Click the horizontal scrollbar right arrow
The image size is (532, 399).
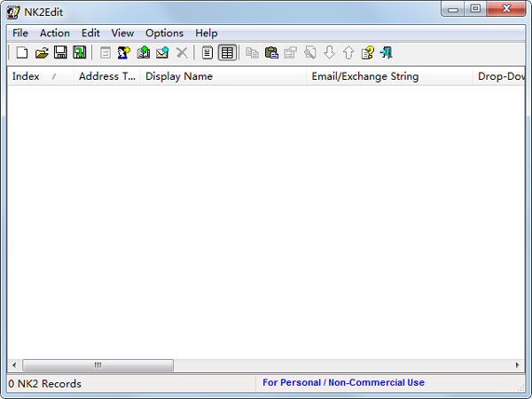point(518,365)
